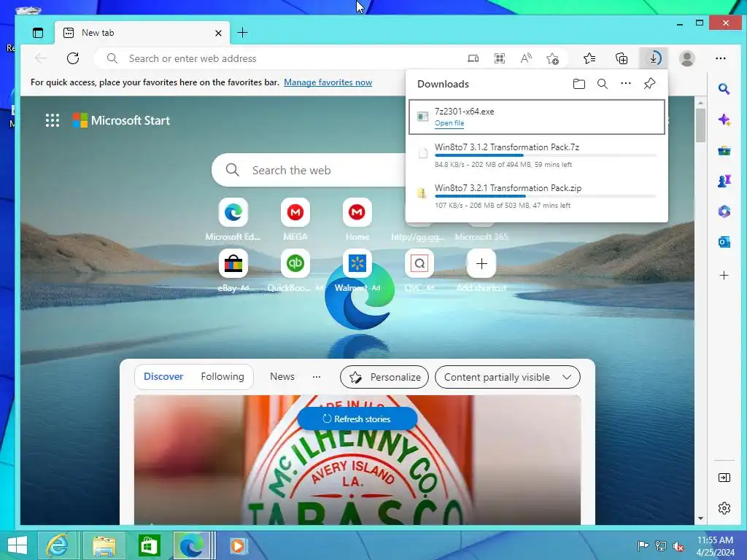Click the sidebar Customize plus icon

click(x=724, y=275)
